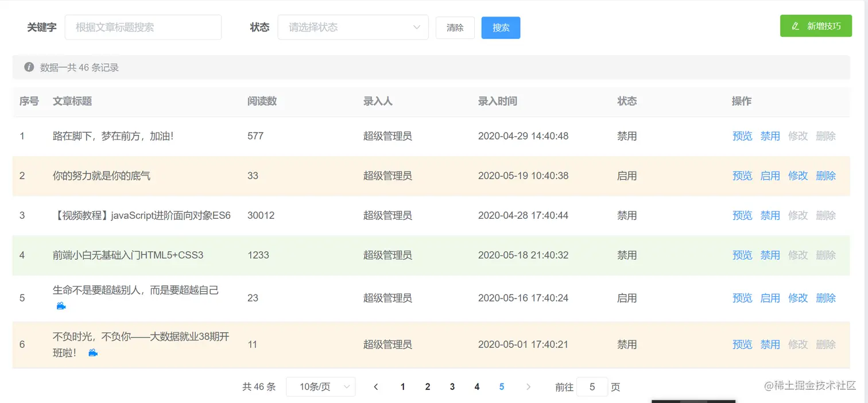
Task: Click the next page arrow in pagination
Action: pos(529,387)
